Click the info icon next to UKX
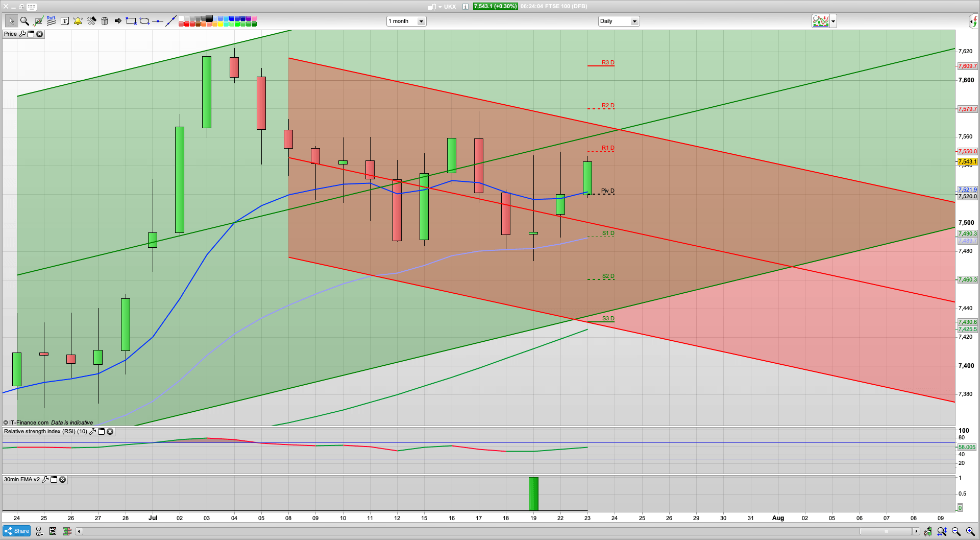This screenshot has height=540, width=980. (x=465, y=7)
